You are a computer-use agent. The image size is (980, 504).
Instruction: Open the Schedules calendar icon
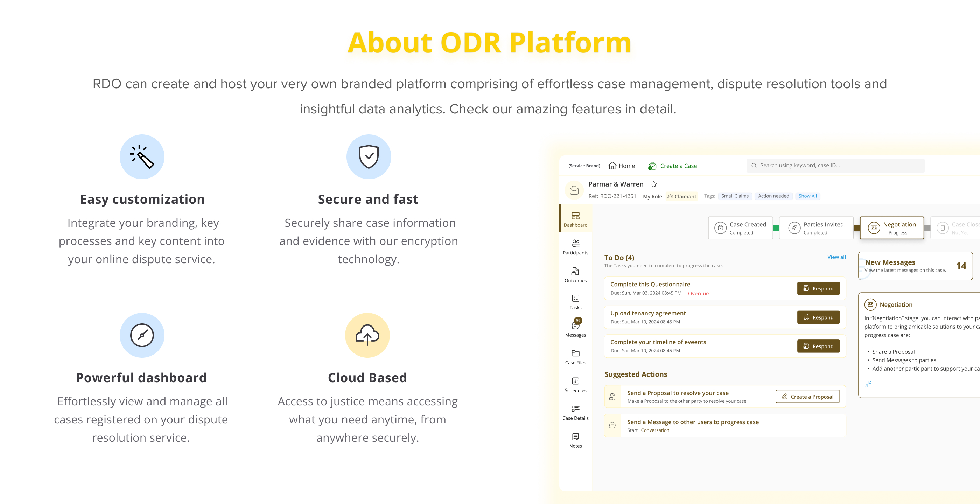[x=575, y=385]
